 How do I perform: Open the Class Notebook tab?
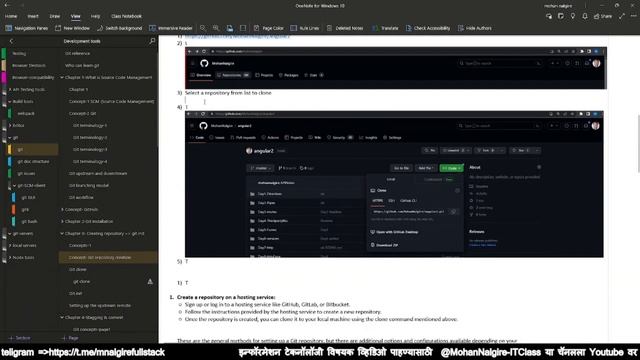tap(127, 16)
